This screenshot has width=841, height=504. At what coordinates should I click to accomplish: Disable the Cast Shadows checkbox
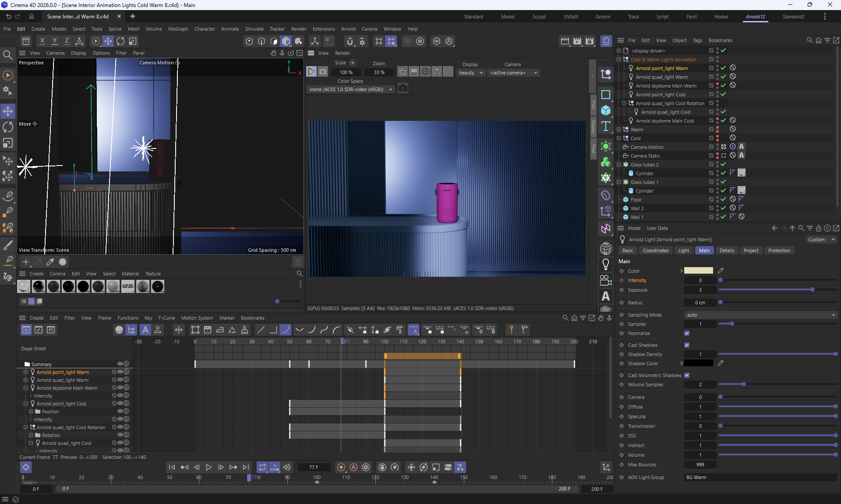pos(687,345)
